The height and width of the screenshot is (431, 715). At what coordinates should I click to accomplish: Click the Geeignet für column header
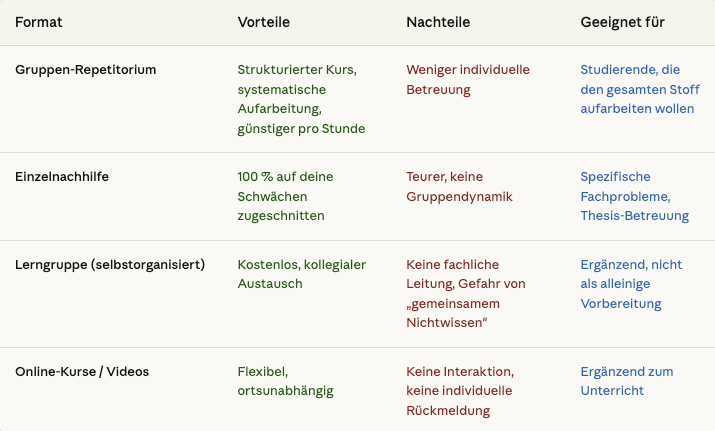click(622, 22)
